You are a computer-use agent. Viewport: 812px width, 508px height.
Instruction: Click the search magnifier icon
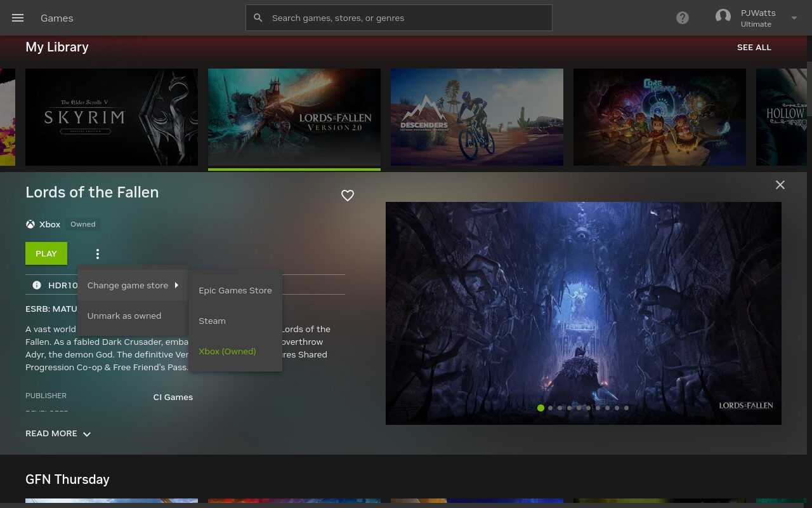tap(258, 18)
